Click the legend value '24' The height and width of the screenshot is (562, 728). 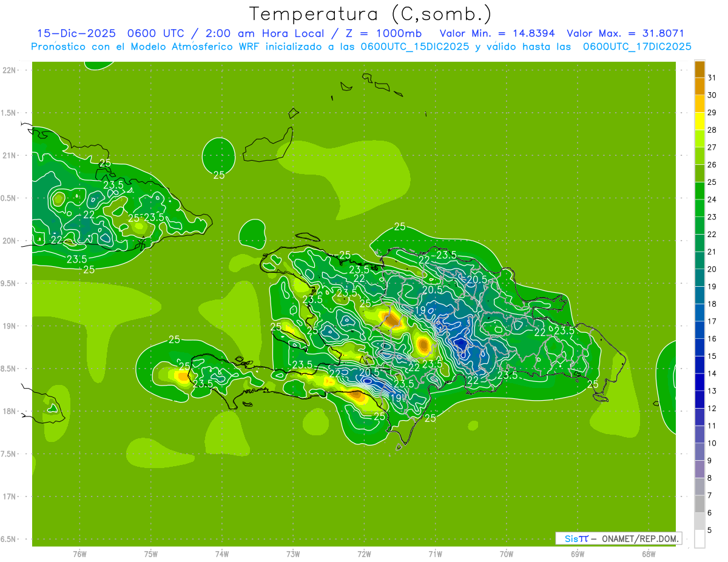(x=712, y=199)
